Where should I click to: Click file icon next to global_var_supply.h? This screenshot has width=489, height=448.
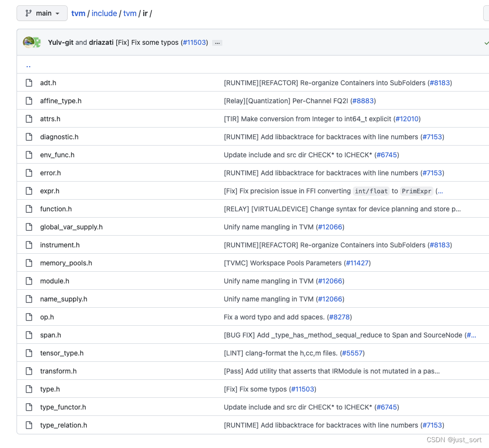29,227
